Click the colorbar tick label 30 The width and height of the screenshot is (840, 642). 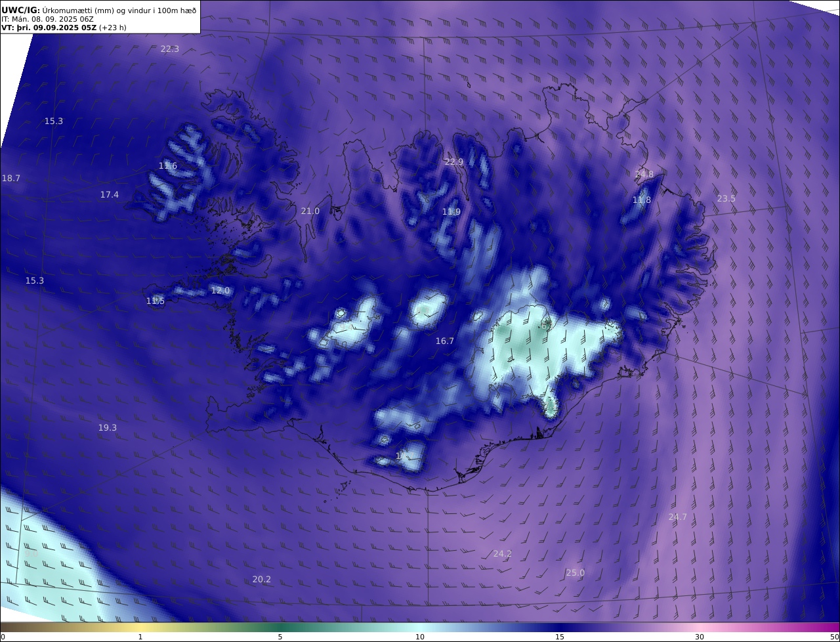[x=700, y=637]
